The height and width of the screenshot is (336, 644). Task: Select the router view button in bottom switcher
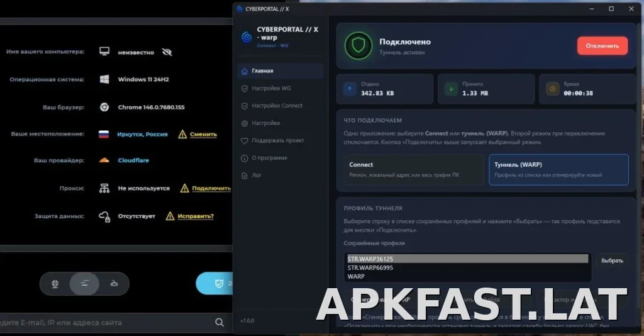point(114,283)
